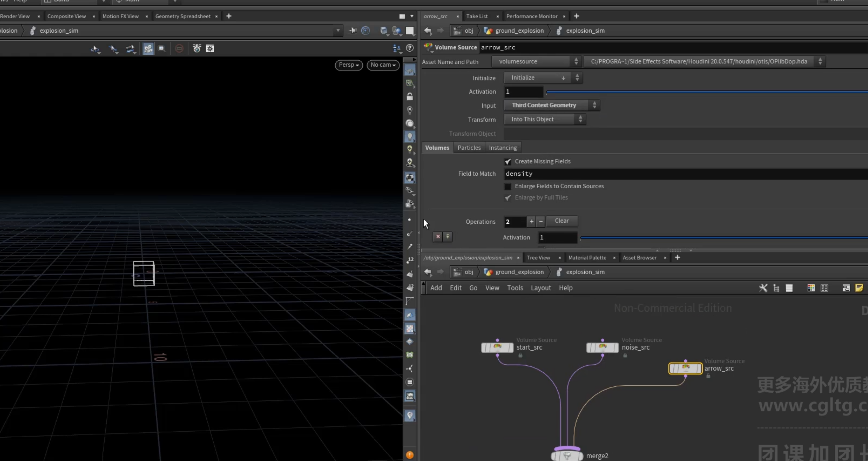Close the Take List tab

pos(497,16)
